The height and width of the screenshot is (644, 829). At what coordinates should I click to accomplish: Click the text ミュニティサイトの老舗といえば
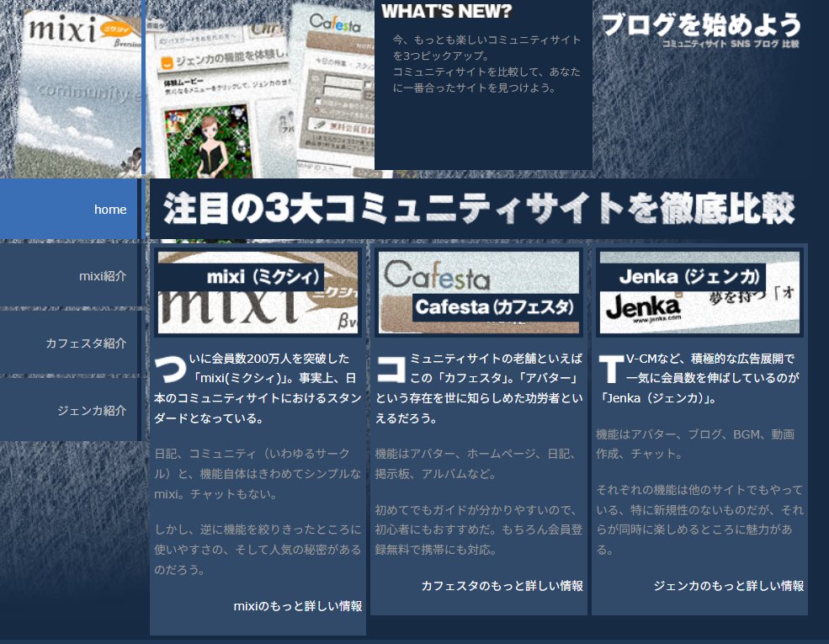click(496, 359)
